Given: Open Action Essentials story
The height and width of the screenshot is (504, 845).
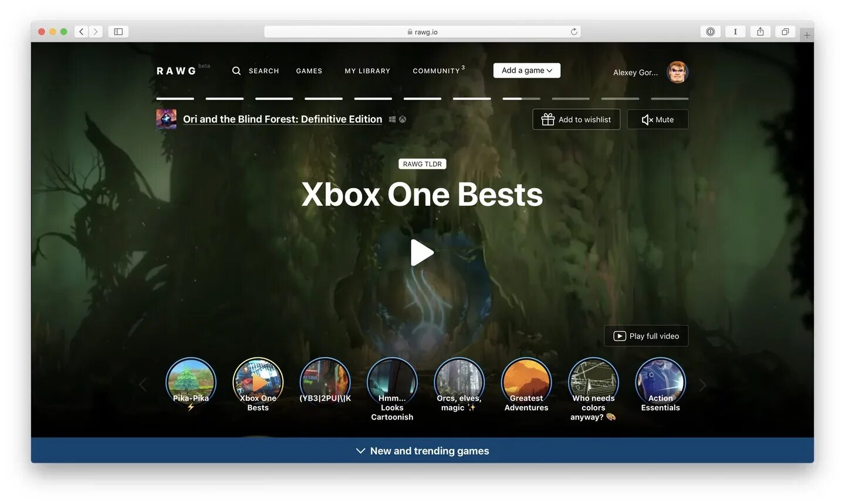Looking at the screenshot, I should (x=660, y=383).
